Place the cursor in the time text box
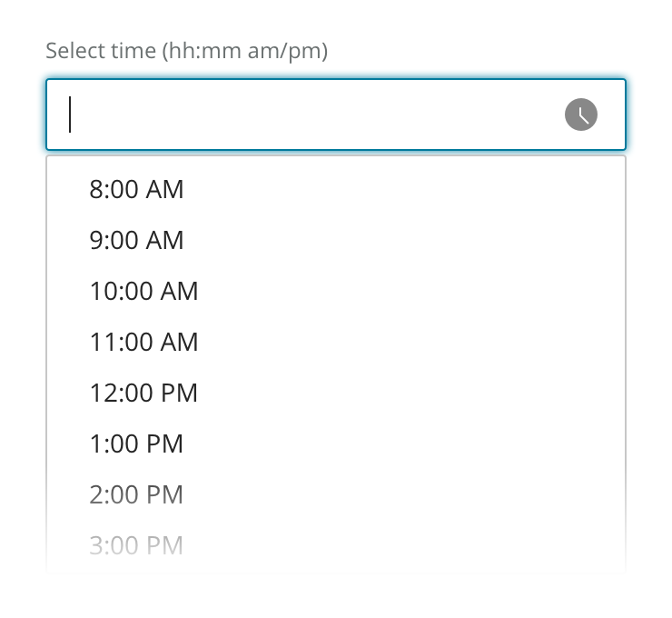The width and height of the screenshot is (672, 618). (x=309, y=115)
